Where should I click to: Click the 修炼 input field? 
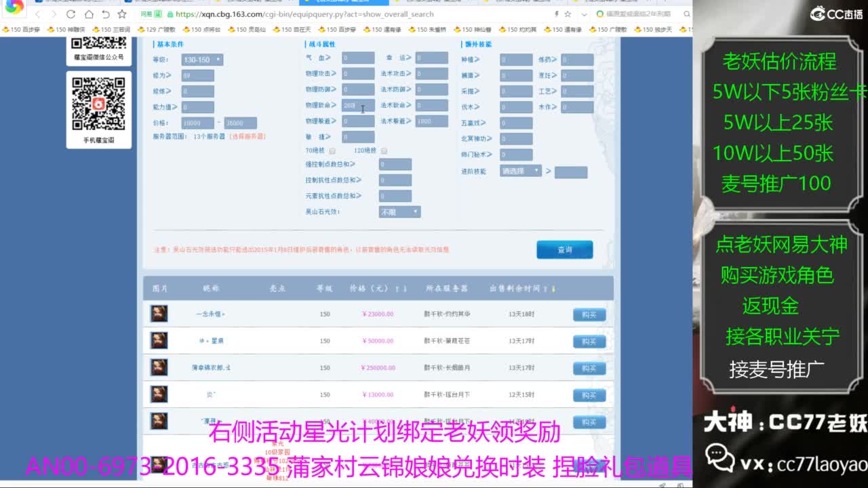[198, 91]
